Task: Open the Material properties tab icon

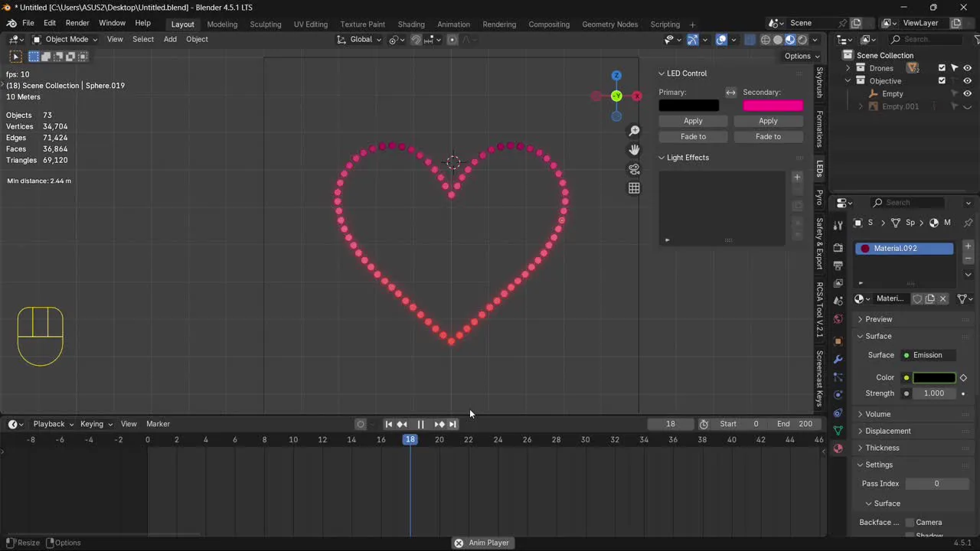Action: point(838,448)
